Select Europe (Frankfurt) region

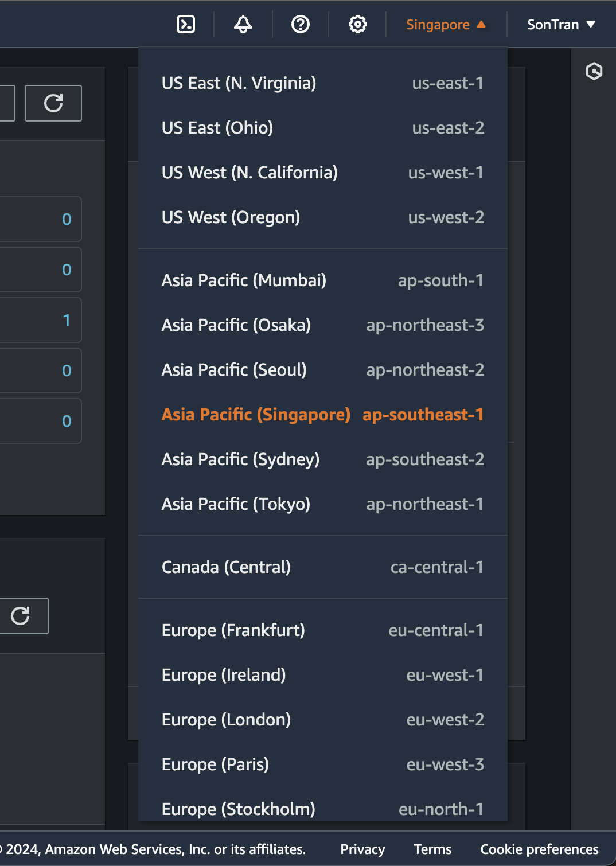click(x=322, y=630)
